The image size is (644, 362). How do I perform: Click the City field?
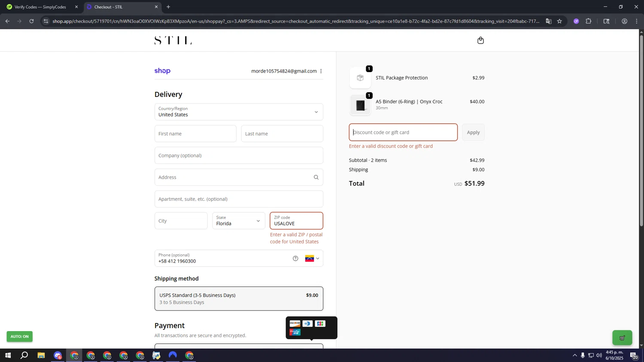[x=181, y=221]
